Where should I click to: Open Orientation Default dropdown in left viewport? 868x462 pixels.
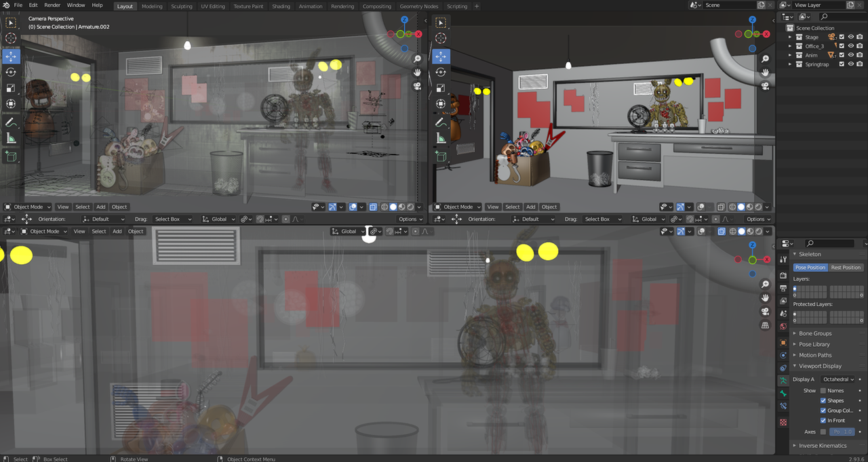coord(104,219)
